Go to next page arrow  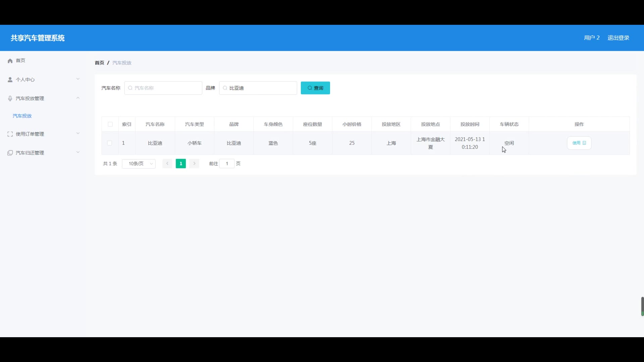point(194,164)
